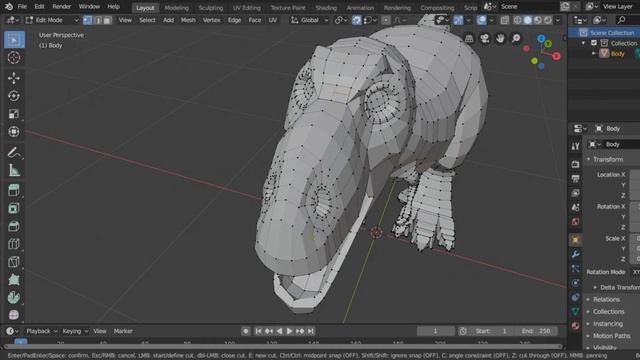The height and width of the screenshot is (360, 640).
Task: Open Physics properties tab
Action: [576, 283]
